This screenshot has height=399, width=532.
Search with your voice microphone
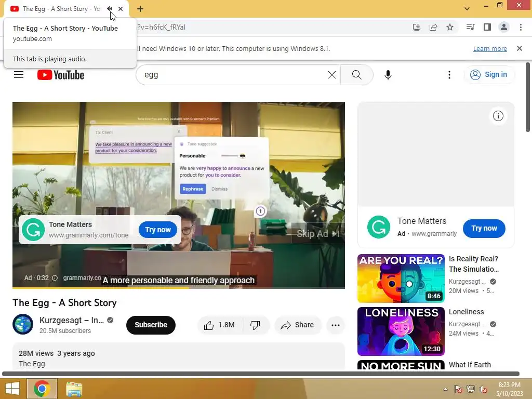tap(388, 75)
